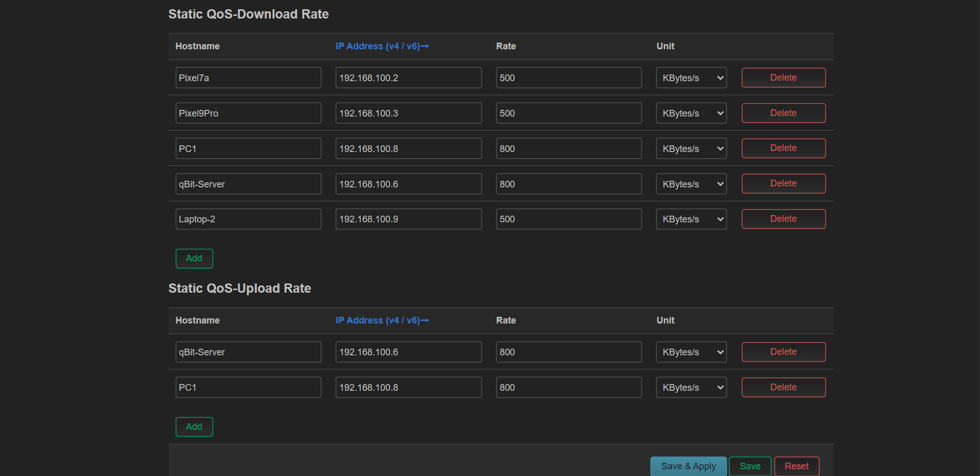980x476 pixels.
Task: Click IP field containing 192.168.100.3
Action: coord(409,113)
